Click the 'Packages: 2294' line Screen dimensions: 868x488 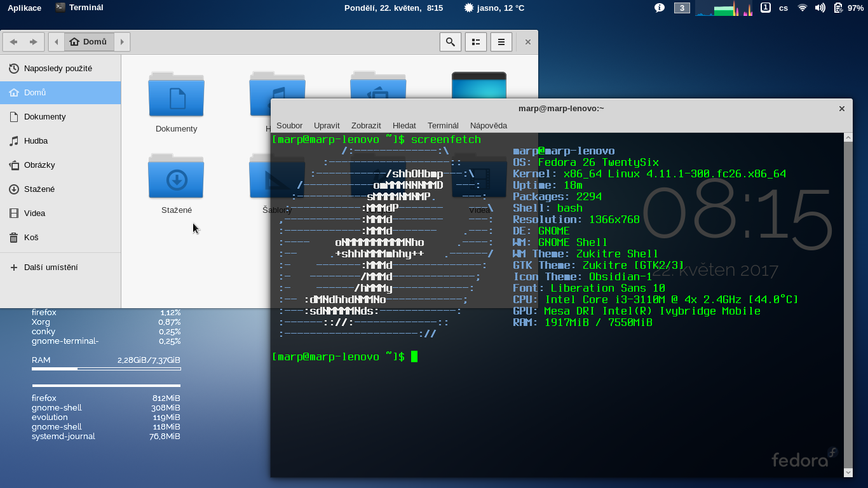(x=557, y=197)
